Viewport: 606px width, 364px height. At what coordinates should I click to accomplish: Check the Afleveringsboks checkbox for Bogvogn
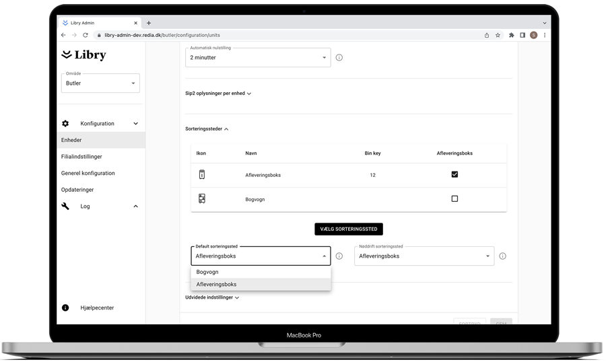(x=454, y=199)
